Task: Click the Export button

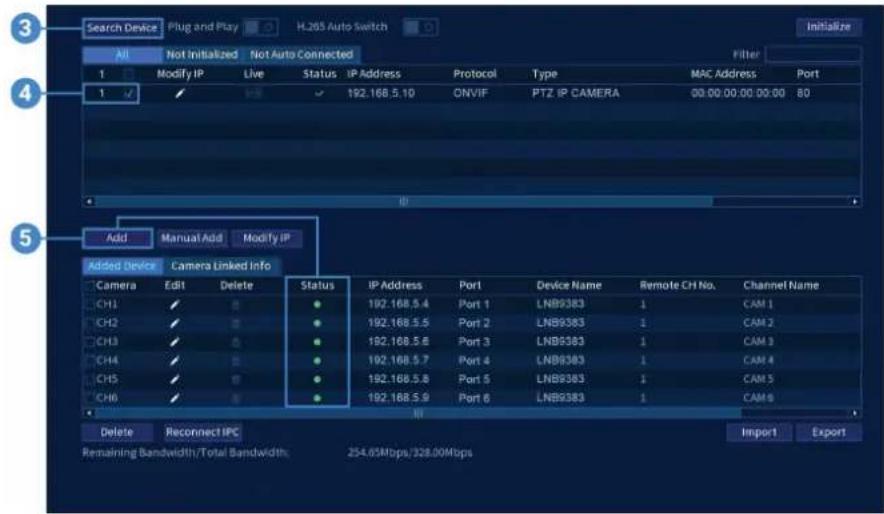Action: pos(829,432)
